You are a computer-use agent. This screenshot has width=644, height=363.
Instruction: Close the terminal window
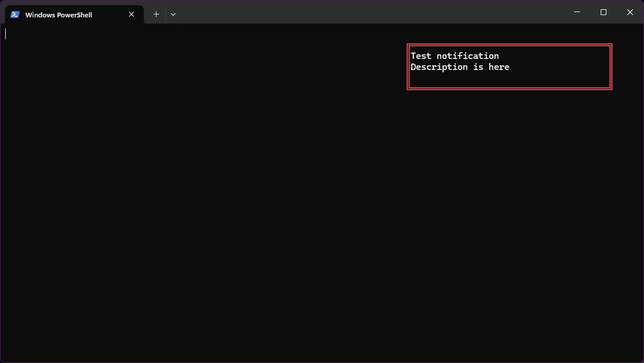630,12
